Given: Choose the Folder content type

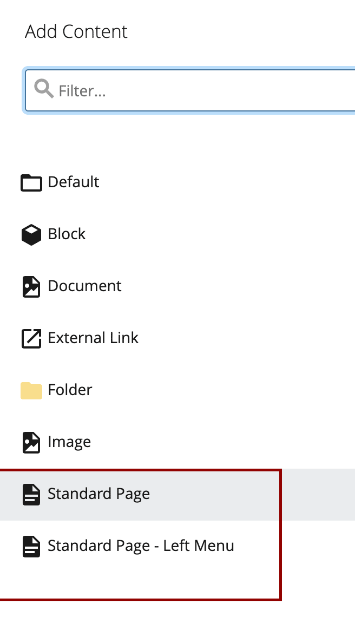Looking at the screenshot, I should 70,390.
